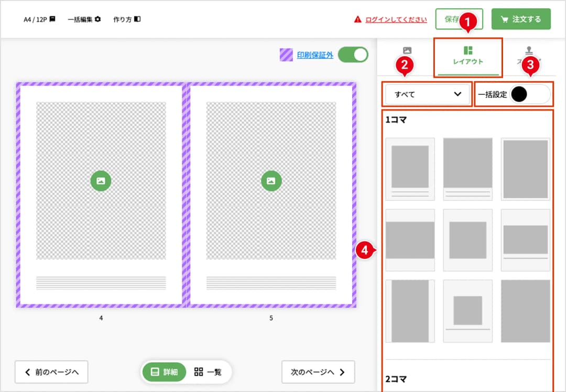Go back with 前のページへ button
This screenshot has width=566, height=392.
51,372
